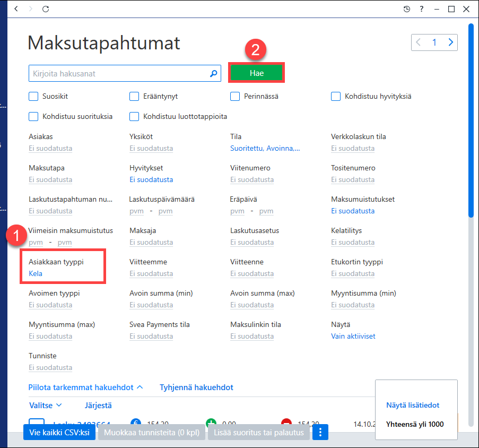Viewport: 479px width, 448px height.
Task: Open the Viitteenne filter
Action: coord(252,273)
